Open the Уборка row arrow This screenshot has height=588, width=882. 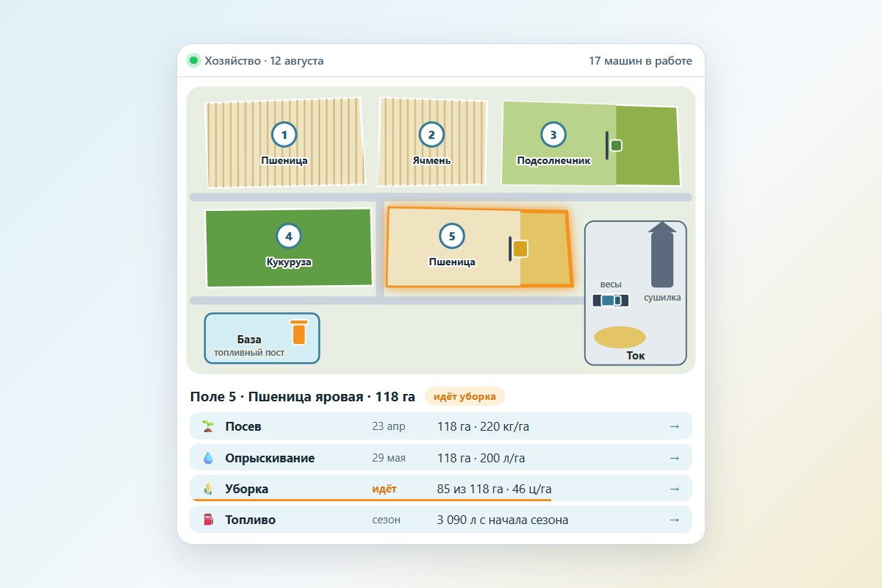click(x=674, y=489)
